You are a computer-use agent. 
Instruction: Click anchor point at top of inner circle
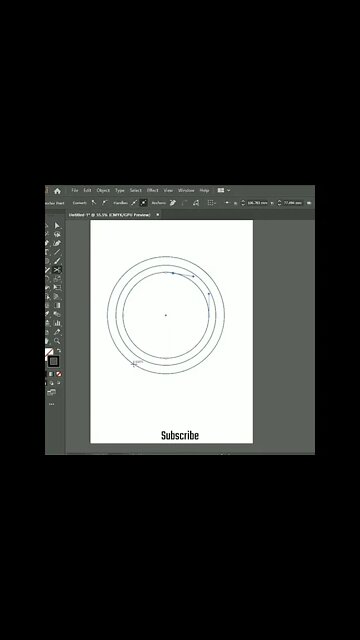pos(173,273)
